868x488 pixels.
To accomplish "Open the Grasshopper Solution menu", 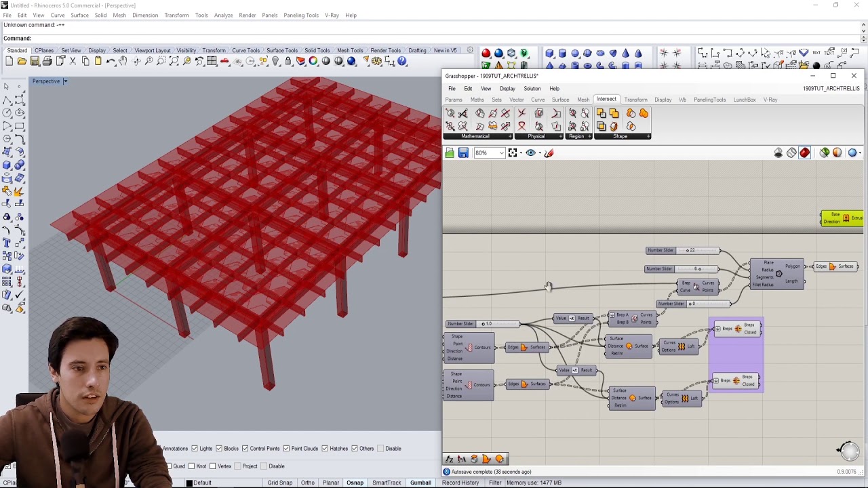I will click(x=532, y=89).
